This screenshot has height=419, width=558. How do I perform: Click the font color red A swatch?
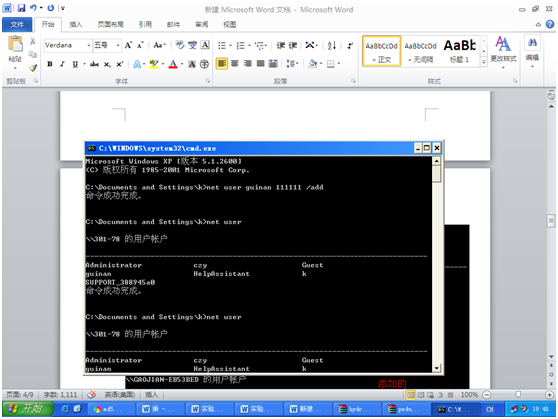(x=173, y=64)
